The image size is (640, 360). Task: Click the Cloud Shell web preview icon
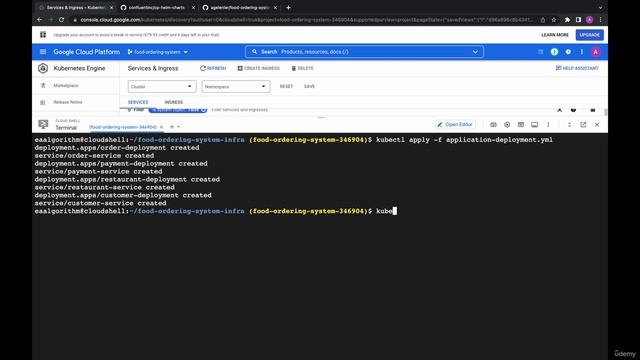[x=521, y=124]
